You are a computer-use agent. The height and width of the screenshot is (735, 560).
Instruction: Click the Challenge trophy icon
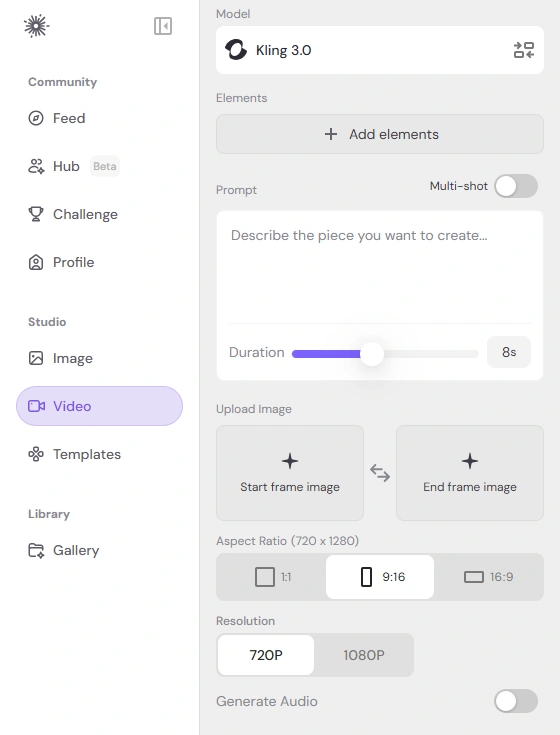(x=36, y=214)
